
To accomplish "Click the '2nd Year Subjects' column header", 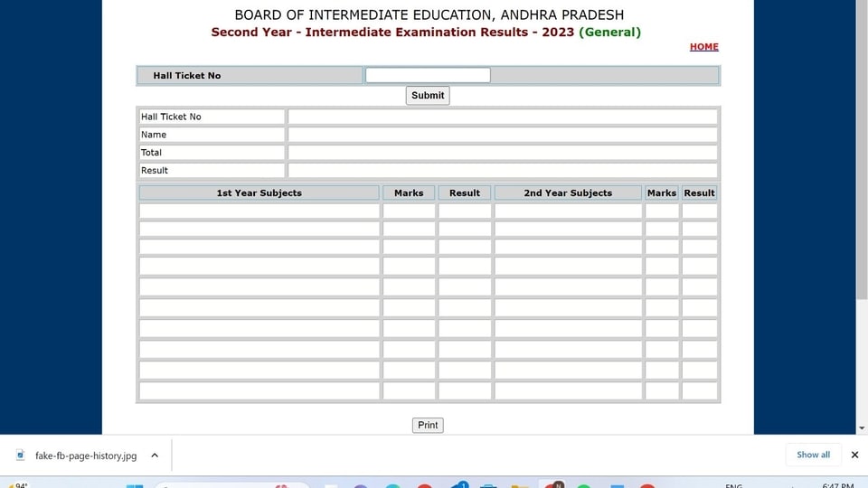I will [568, 193].
